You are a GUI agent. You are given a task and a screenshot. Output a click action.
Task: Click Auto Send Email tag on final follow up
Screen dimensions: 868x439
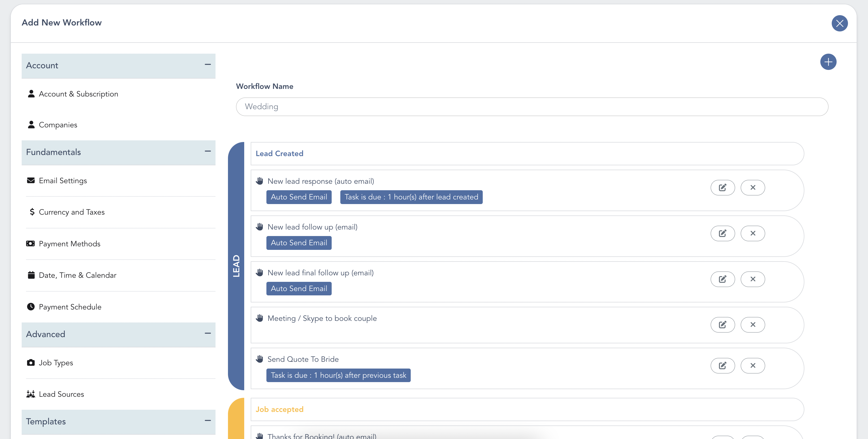[x=299, y=289]
